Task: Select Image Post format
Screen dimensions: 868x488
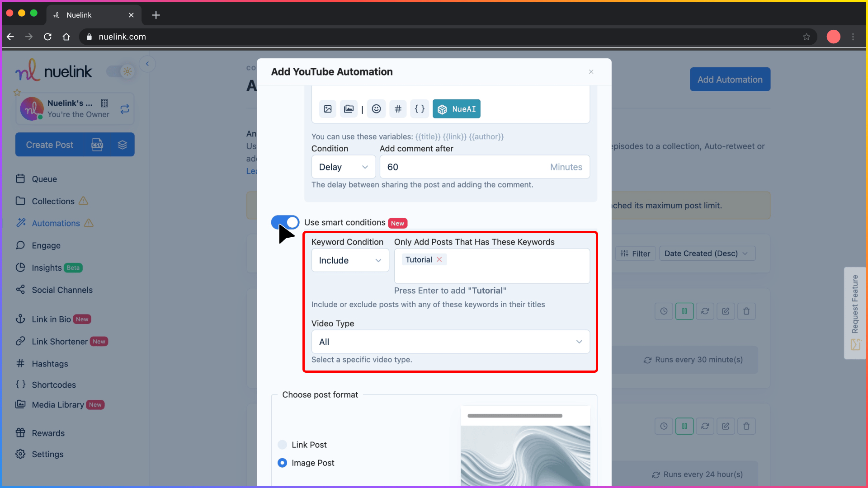Action: coord(283,463)
